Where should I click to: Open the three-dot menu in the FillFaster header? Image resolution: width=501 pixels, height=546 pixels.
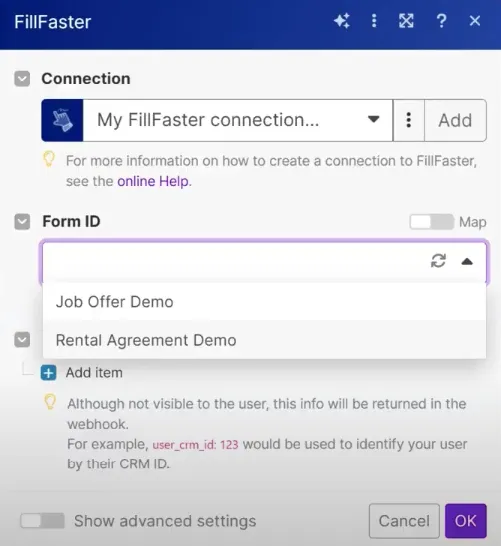374,21
